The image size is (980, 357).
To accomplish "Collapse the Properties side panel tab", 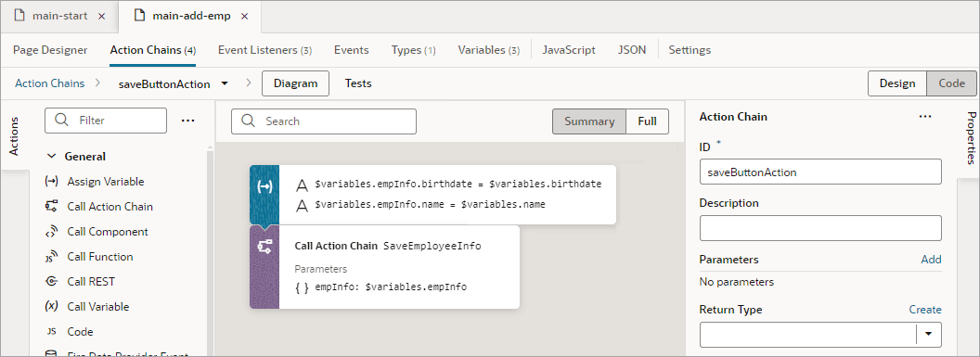I will coord(971,137).
